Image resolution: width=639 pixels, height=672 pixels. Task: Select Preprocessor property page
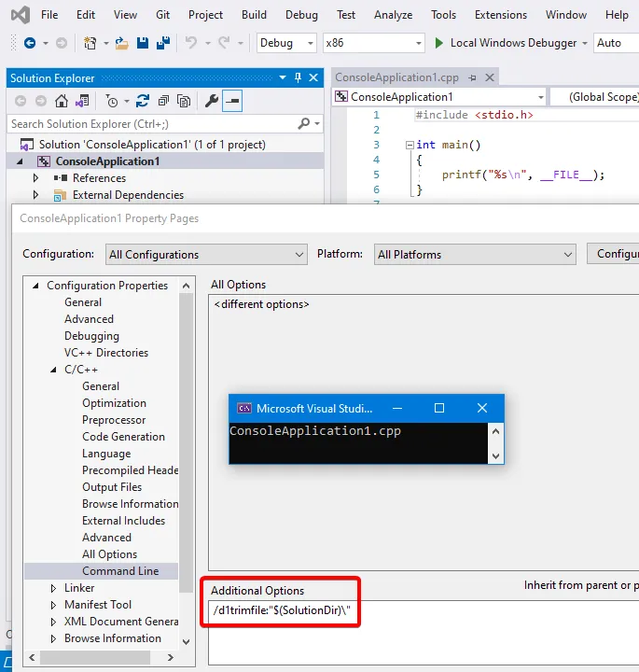[114, 420]
